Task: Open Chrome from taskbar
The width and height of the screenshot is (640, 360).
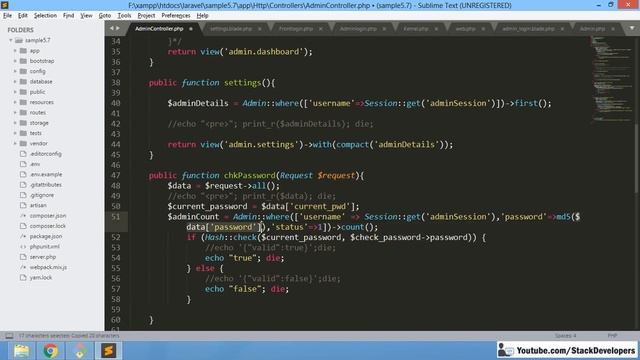Action: click(x=51, y=351)
